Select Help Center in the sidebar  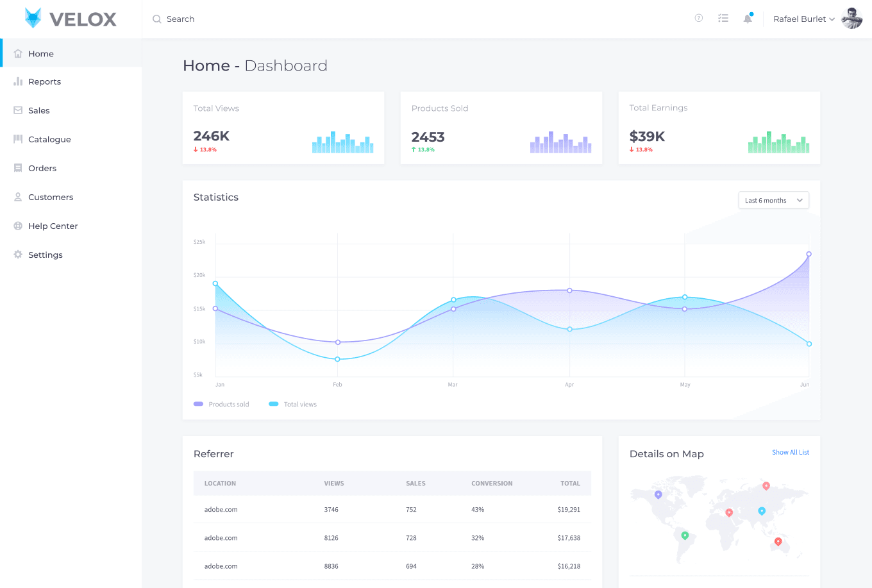coord(53,226)
